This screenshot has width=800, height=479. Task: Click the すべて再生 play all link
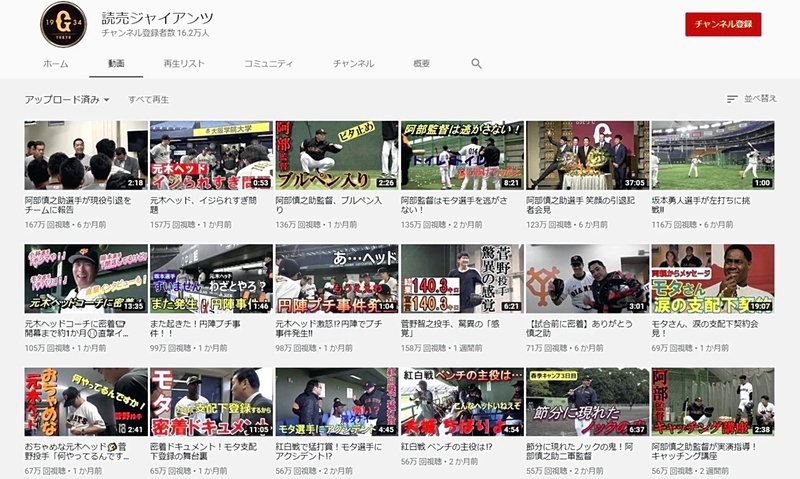point(148,100)
